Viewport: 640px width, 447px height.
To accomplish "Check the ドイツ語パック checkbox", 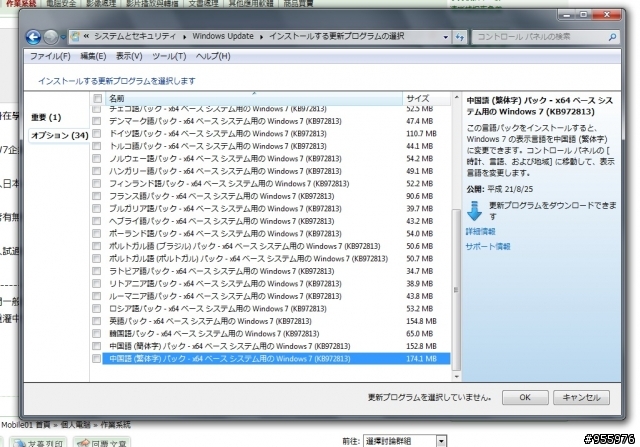I will coord(97,133).
